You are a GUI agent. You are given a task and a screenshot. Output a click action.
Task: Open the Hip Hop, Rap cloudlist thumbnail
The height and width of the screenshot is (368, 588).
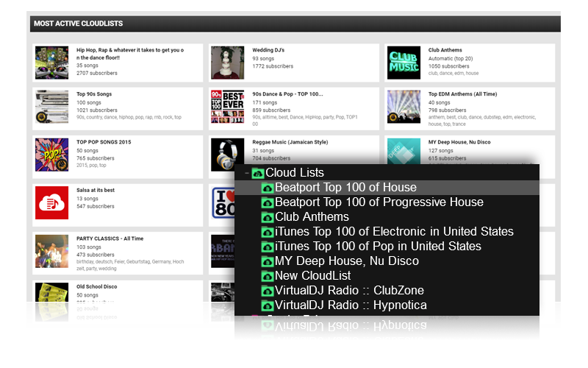[51, 63]
